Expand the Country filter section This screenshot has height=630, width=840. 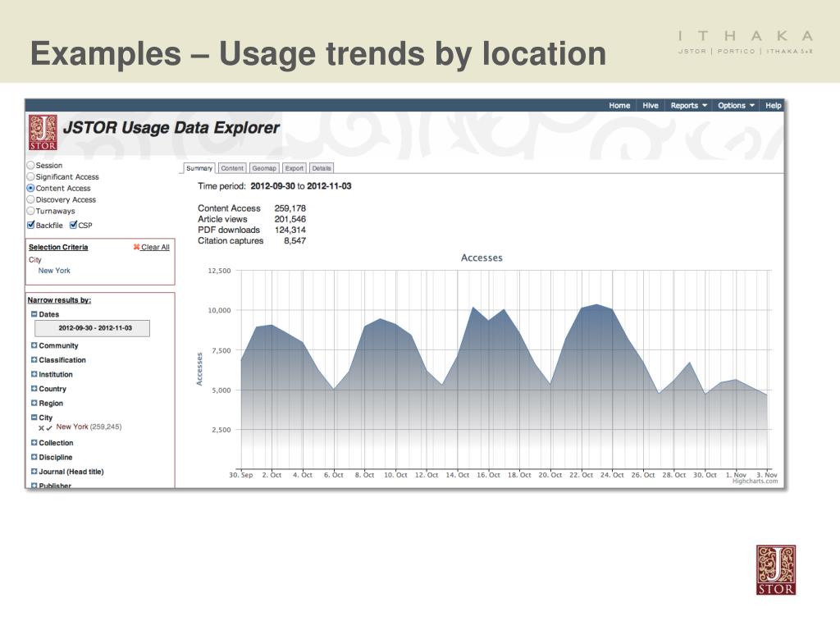34,389
